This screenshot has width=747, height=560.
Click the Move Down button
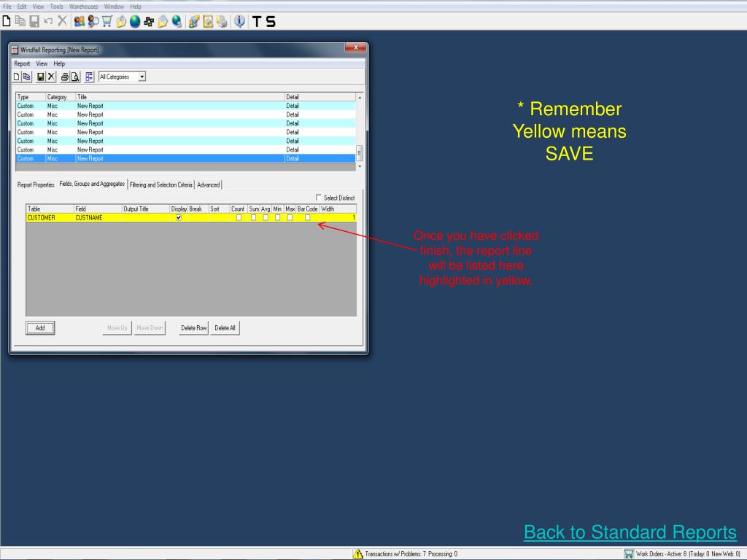(x=150, y=327)
